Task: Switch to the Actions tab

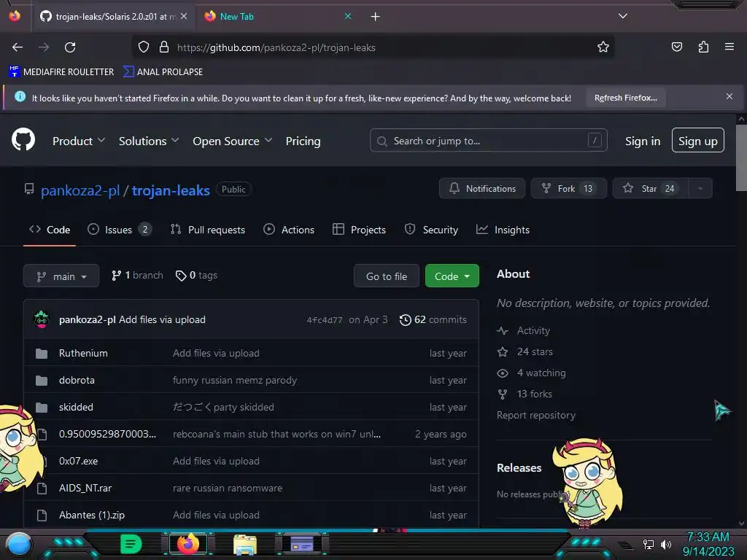Action: point(289,230)
